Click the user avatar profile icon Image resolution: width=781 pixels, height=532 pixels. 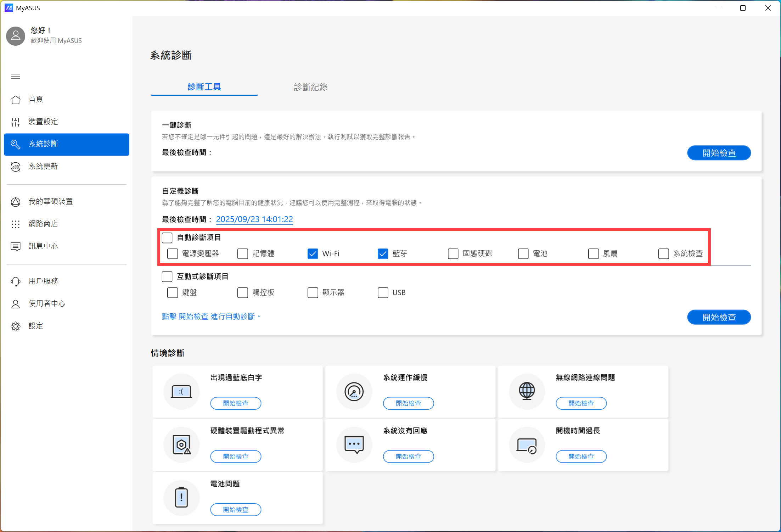pos(16,36)
